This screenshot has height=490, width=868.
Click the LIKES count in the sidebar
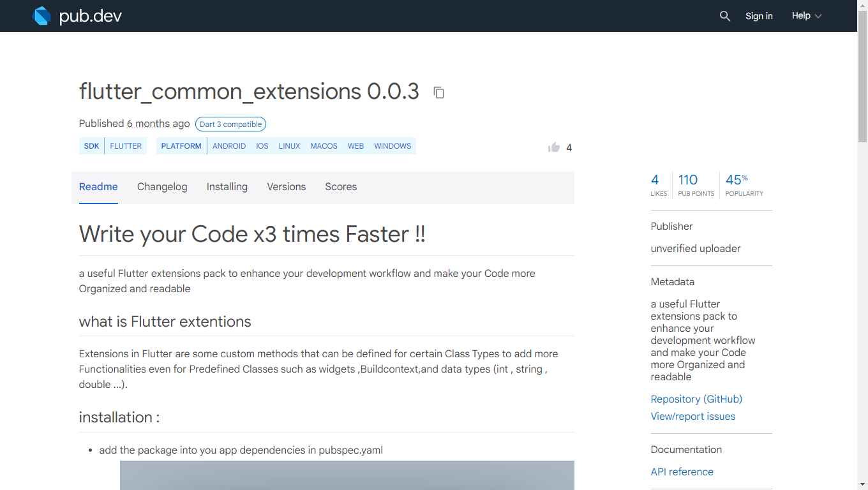click(657, 185)
